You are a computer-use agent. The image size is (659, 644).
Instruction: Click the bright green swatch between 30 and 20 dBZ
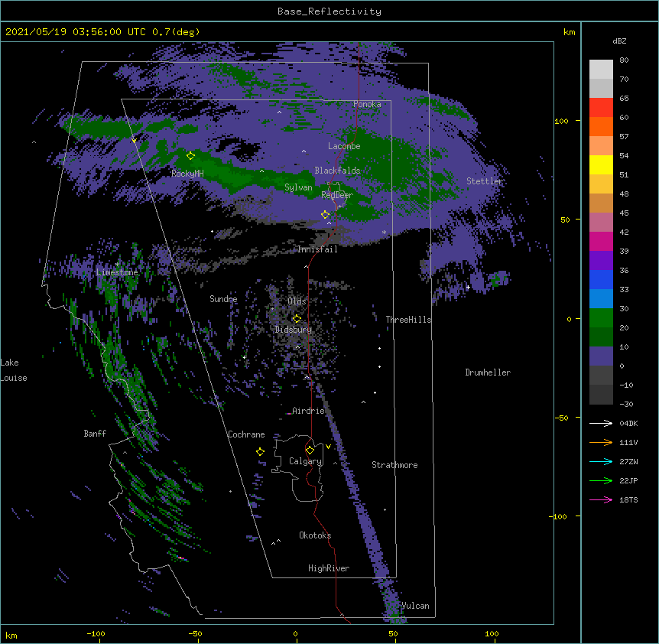click(601, 318)
